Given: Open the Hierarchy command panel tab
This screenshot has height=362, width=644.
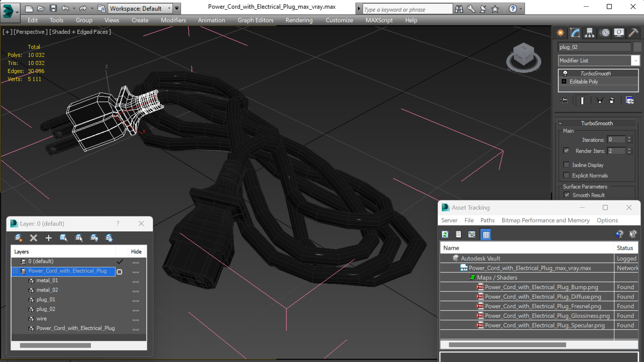Looking at the screenshot, I should point(589,32).
